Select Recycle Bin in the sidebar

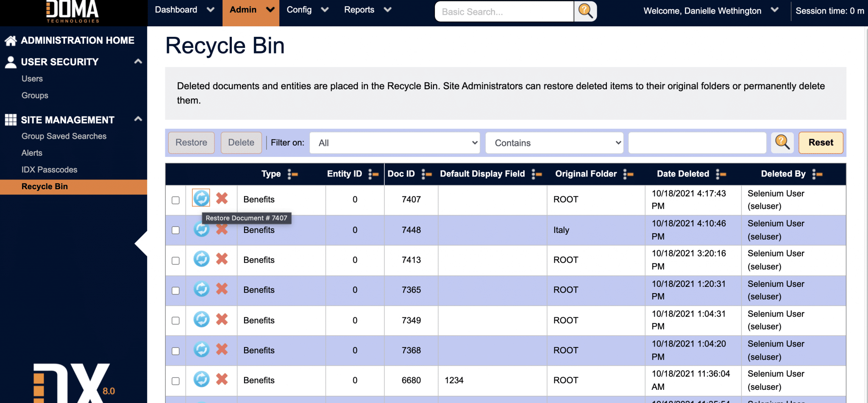click(x=73, y=187)
